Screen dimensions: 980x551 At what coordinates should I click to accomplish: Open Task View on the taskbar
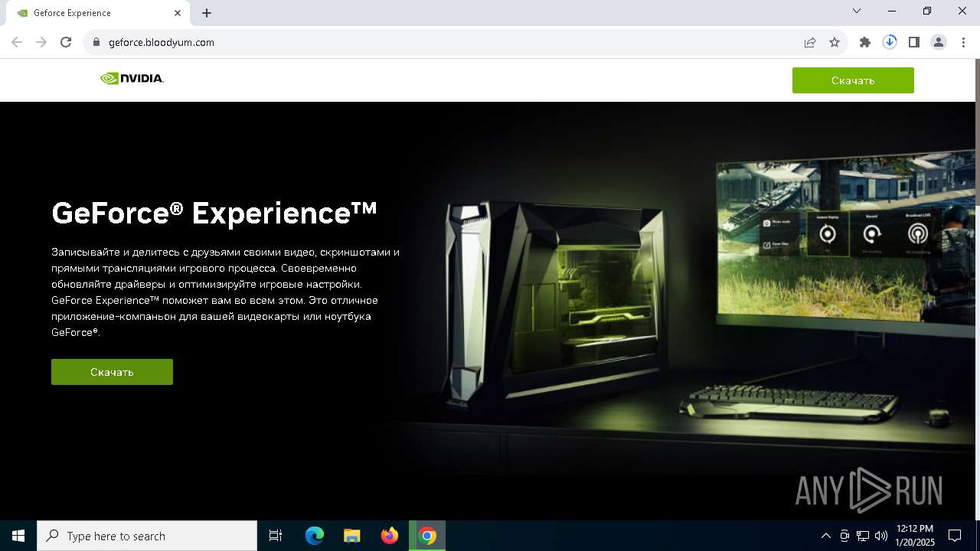point(276,536)
